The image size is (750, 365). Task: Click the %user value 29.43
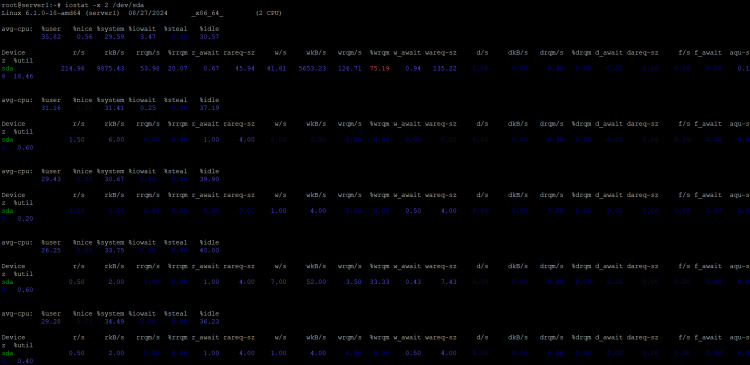click(x=51, y=179)
